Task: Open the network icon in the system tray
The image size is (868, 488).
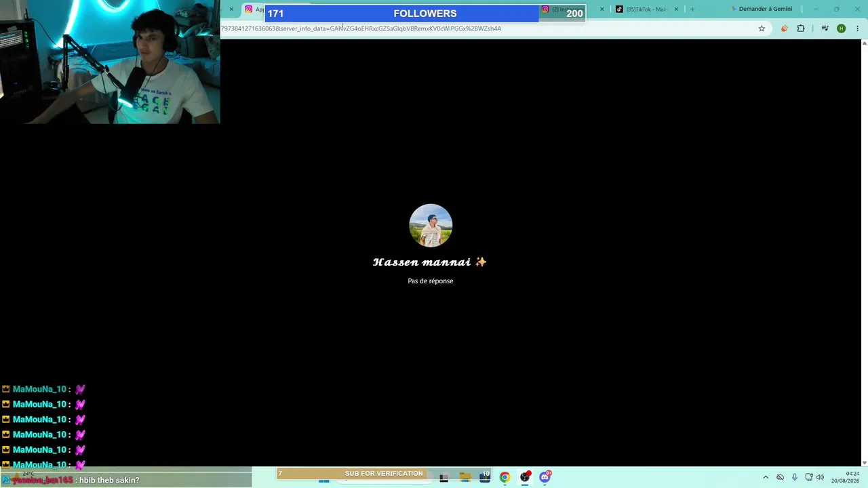Action: coord(809,477)
